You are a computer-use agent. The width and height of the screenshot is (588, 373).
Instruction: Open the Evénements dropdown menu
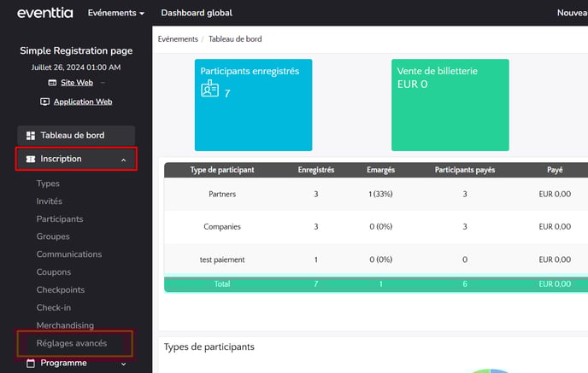pyautogui.click(x=116, y=13)
